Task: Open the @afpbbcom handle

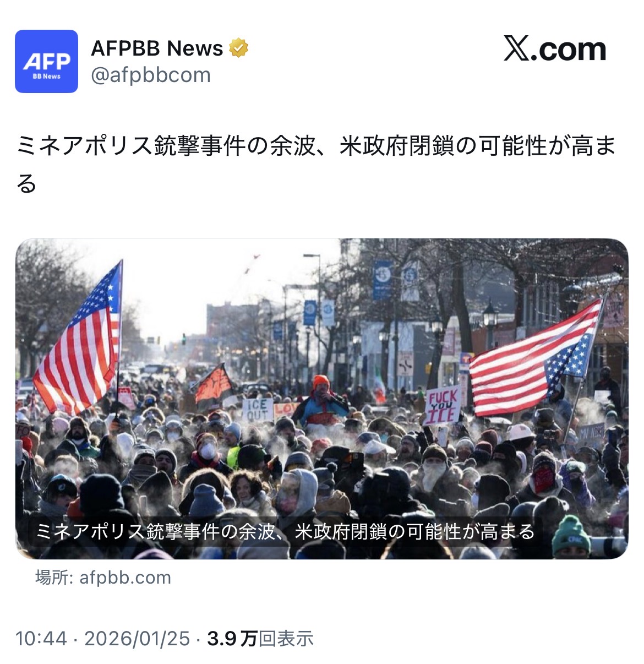Action: 151,75
